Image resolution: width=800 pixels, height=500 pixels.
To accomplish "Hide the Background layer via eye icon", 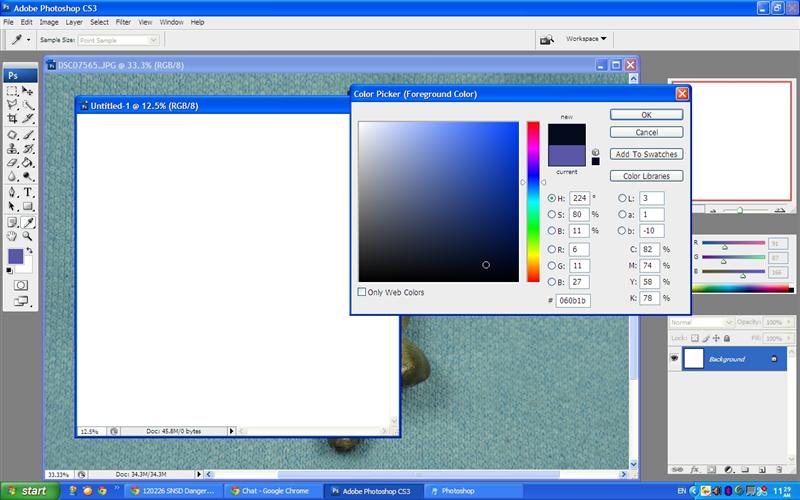I will pos(674,359).
